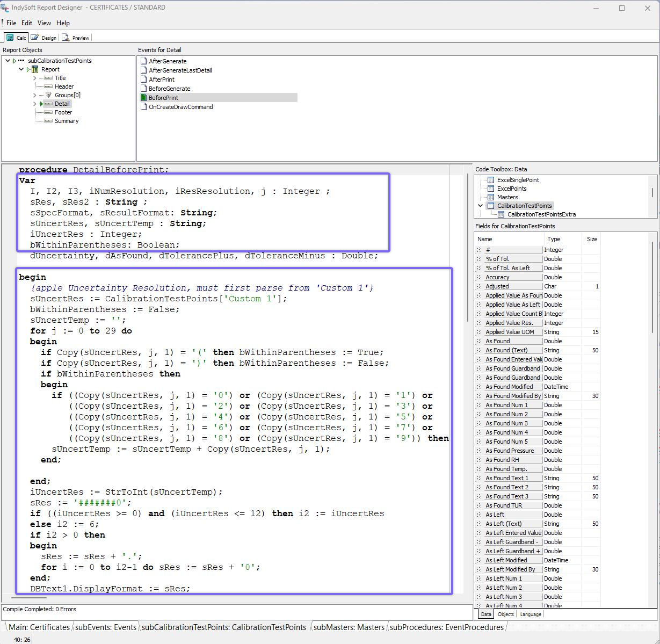Click the CalibrationTestPointsExtra table icon

click(x=501, y=214)
